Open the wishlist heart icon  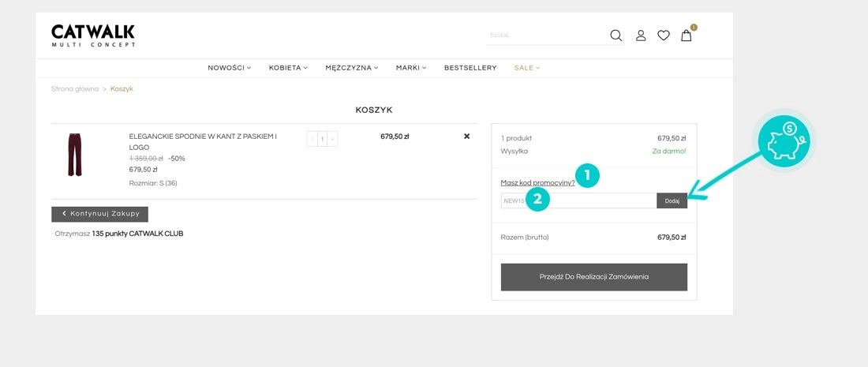pos(664,36)
